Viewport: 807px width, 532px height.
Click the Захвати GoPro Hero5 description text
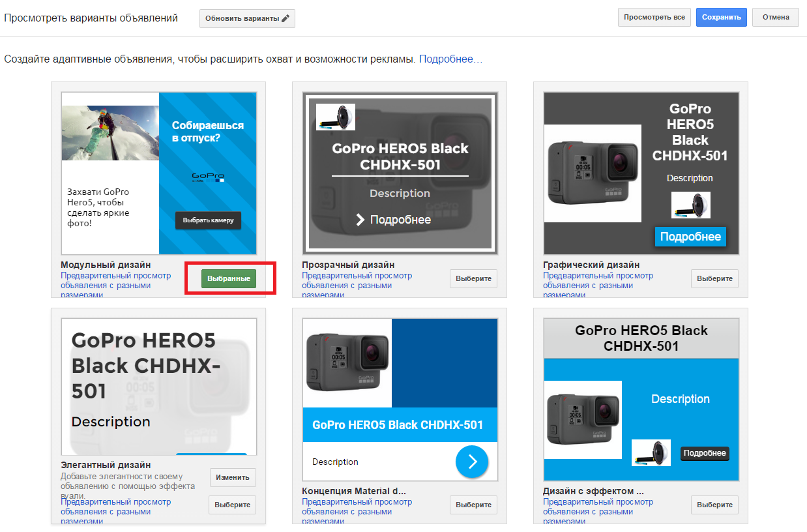click(x=98, y=207)
